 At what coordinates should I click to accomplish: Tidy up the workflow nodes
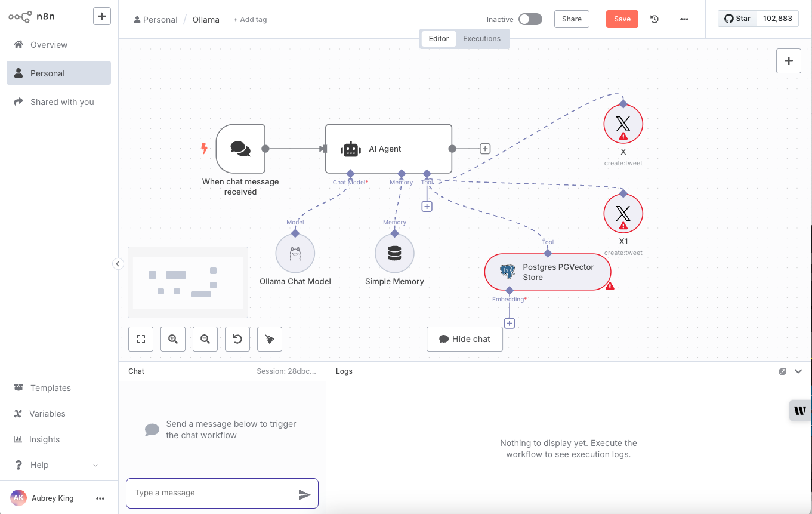pos(270,339)
